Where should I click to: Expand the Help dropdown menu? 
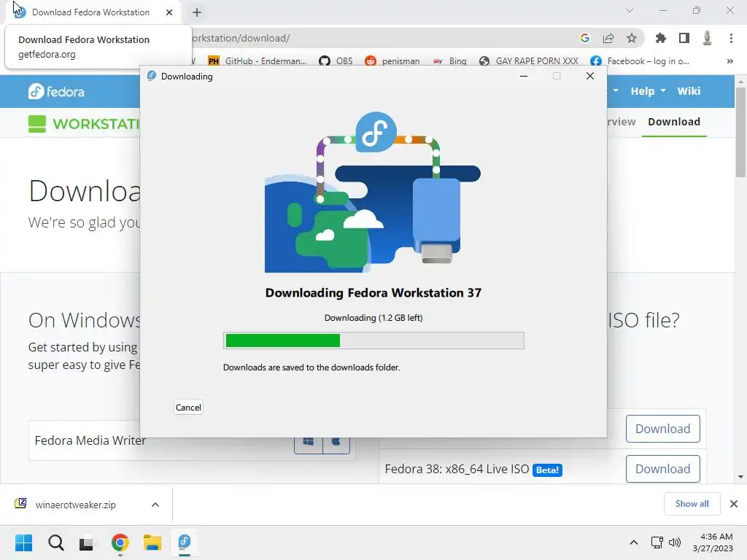click(x=648, y=91)
